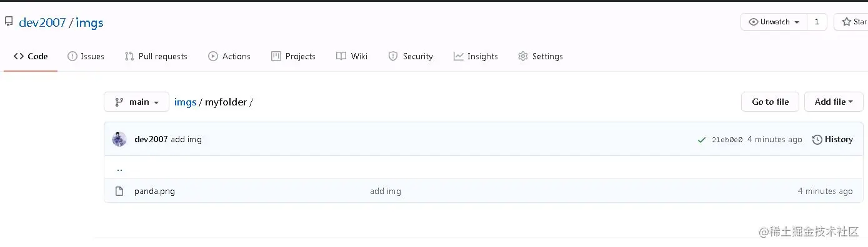Viewport: 868px width, 247px height.
Task: Click the green check status icon
Action: click(x=702, y=140)
